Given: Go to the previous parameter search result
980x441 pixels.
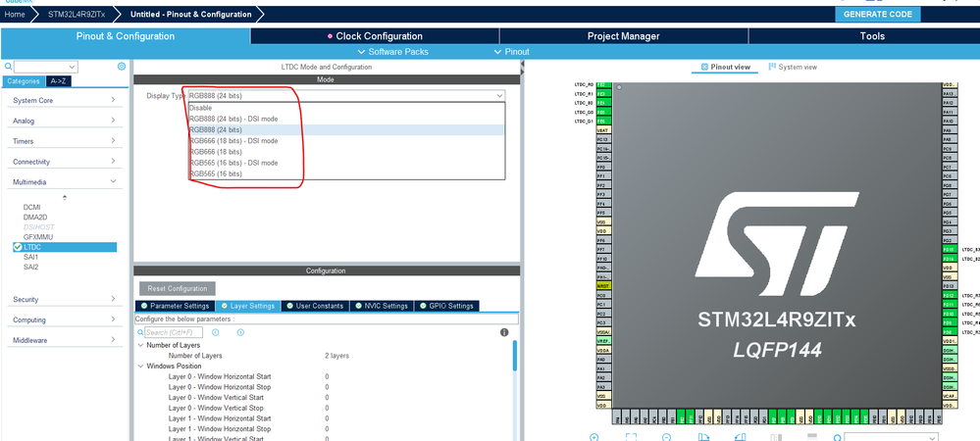Looking at the screenshot, I should click(x=215, y=332).
